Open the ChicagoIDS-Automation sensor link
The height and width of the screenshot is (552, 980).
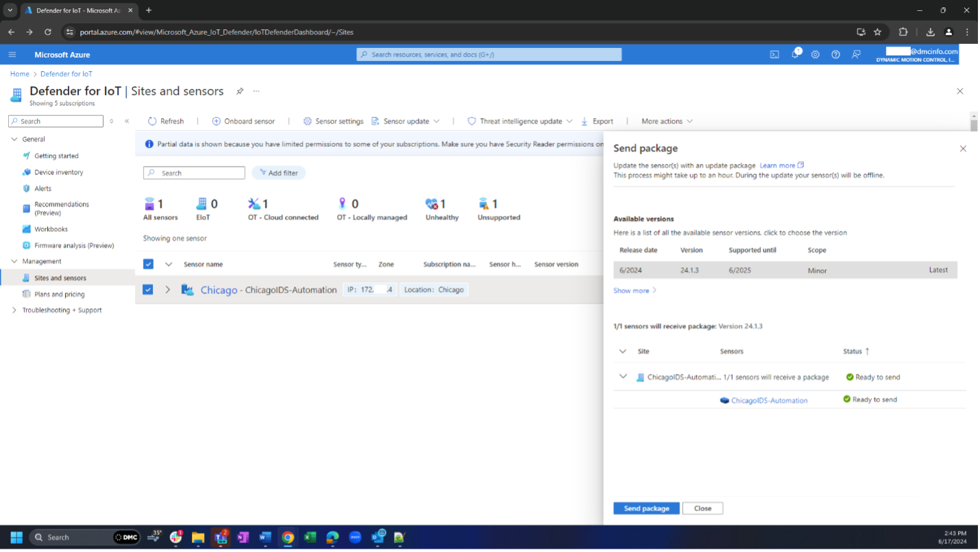point(769,401)
